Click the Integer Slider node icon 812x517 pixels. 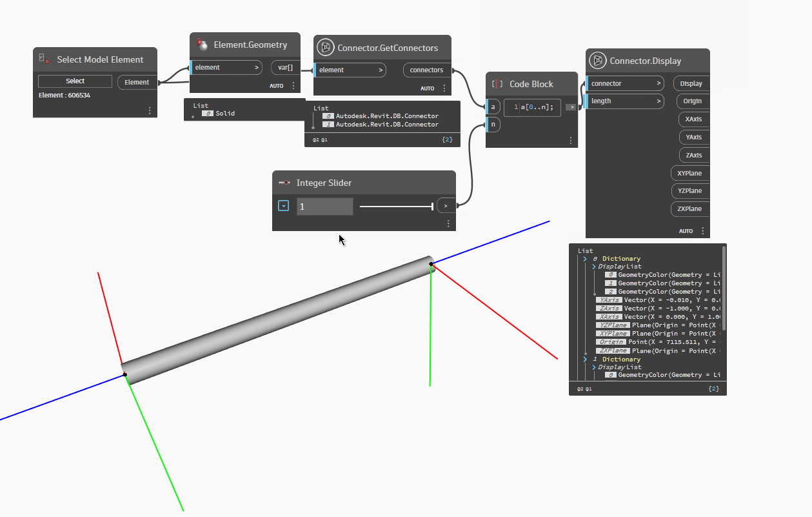coord(284,183)
